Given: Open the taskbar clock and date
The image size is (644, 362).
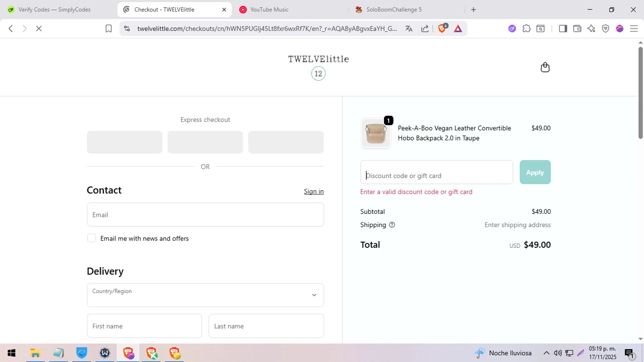Looking at the screenshot, I should point(602,353).
